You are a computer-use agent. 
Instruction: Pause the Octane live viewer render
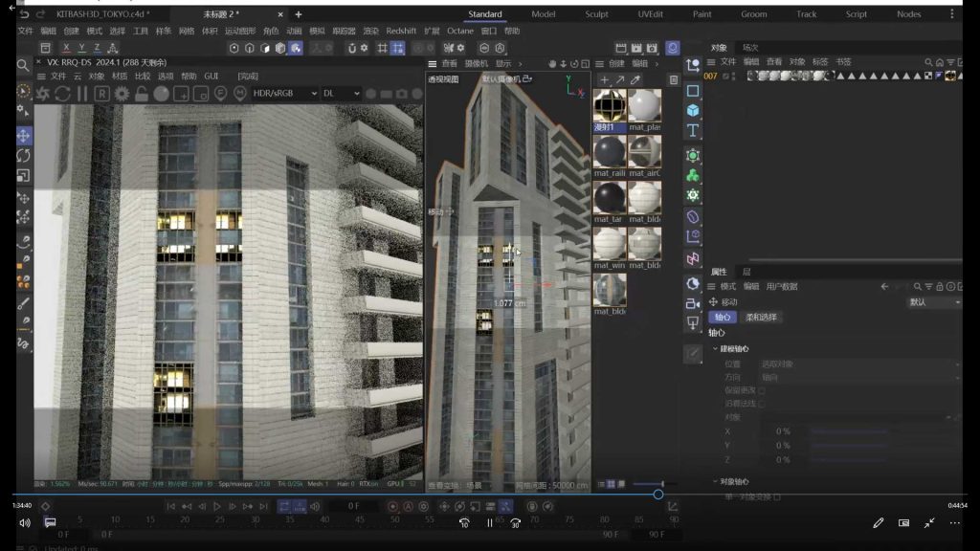point(82,94)
